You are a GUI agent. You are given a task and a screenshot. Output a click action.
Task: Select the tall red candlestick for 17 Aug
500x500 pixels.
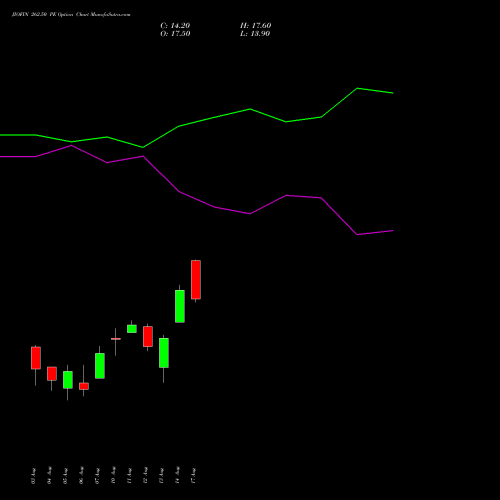click(x=196, y=280)
